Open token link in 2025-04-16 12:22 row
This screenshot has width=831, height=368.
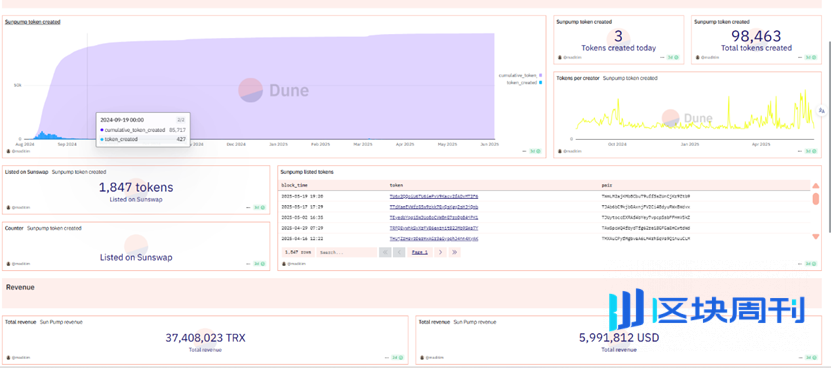(434, 239)
